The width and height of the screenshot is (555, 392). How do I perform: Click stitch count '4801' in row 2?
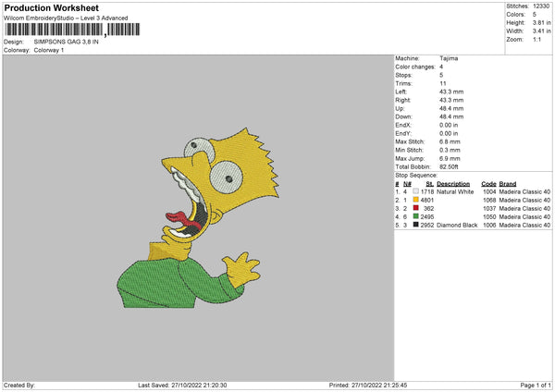pos(427,201)
